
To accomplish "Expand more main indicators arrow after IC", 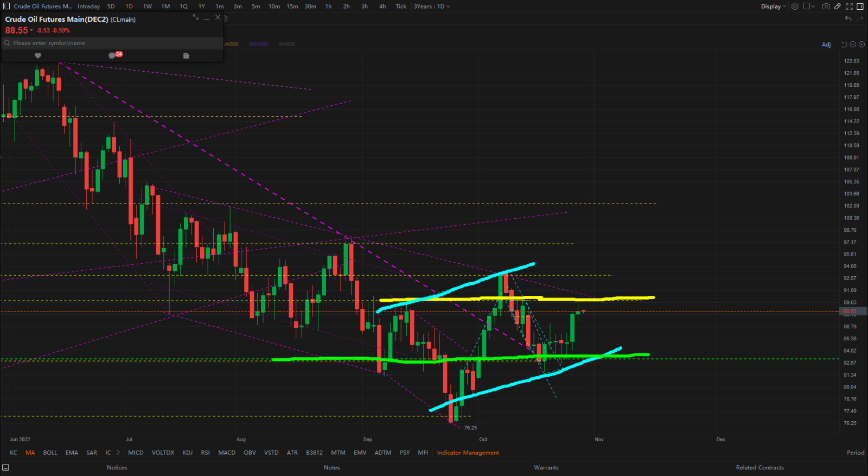I will click(118, 452).
